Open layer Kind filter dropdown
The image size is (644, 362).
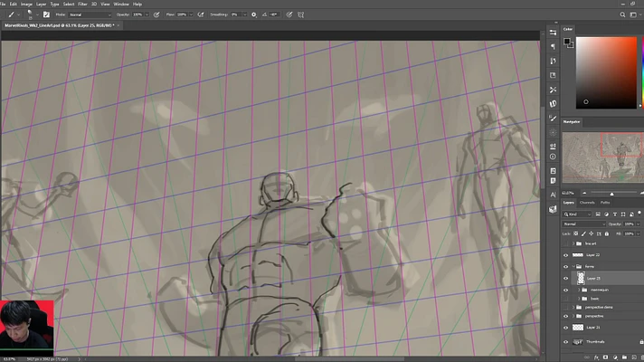pos(577,214)
